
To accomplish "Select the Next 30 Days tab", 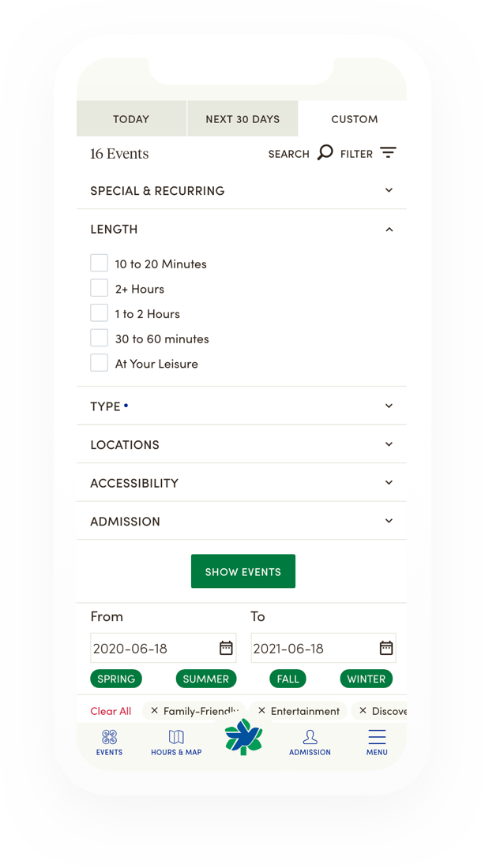I will [242, 118].
